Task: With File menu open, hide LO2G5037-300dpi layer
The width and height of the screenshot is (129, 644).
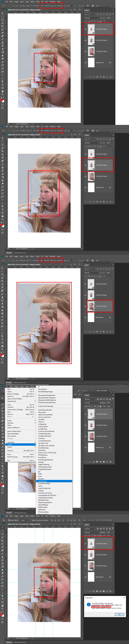Action: tap(85, 414)
